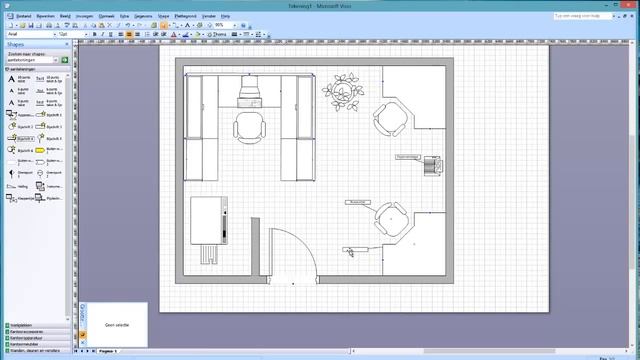Open the Bewerken menu

click(x=45, y=16)
